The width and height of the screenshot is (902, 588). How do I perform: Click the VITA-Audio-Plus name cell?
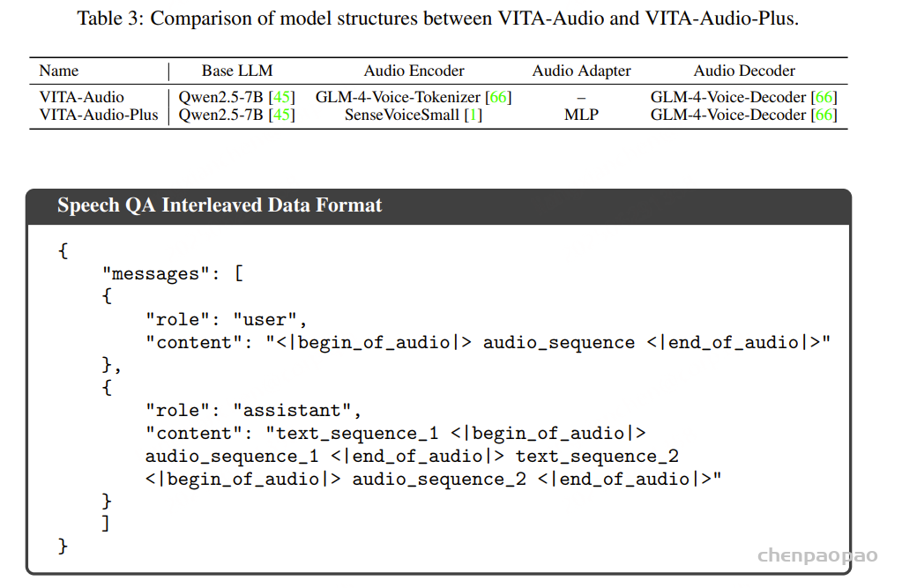(99, 115)
